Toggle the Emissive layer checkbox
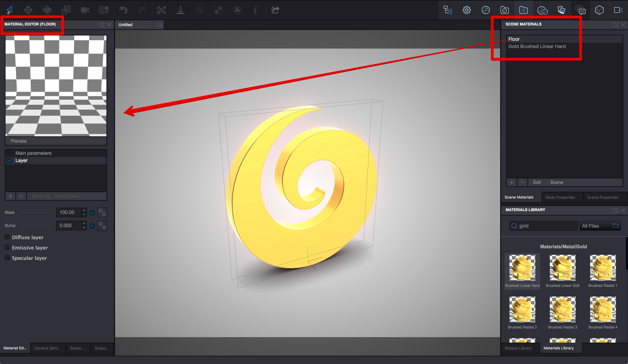 coord(7,247)
